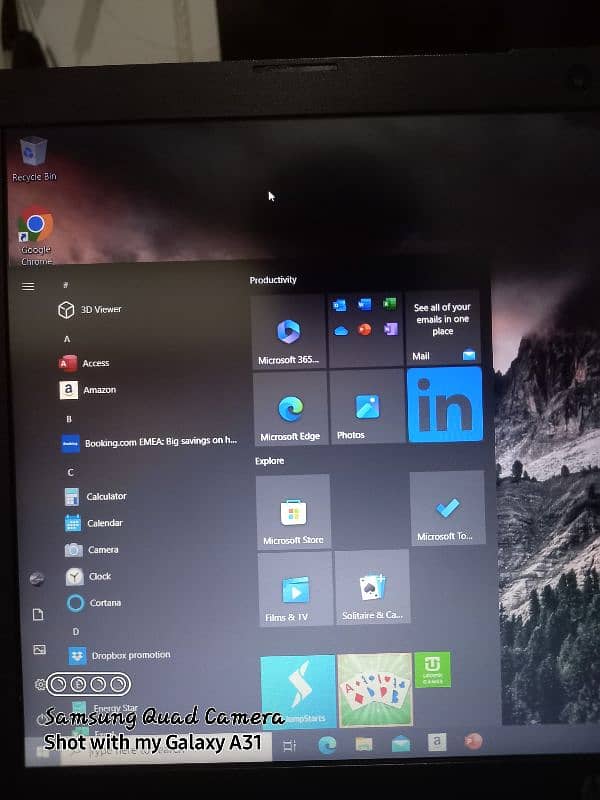The height and width of the screenshot is (800, 600).
Task: Click the Explore group heading
Action: (269, 461)
